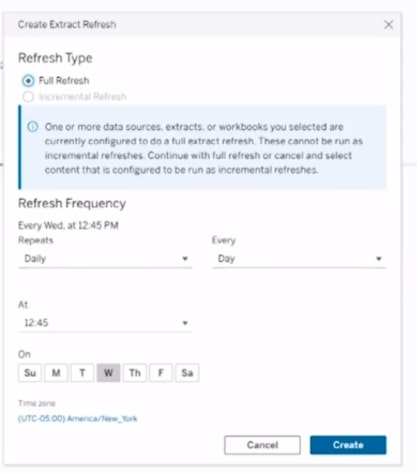This screenshot has height=474, width=418.
Task: Expand the Every Day dropdown
Action: pos(299,259)
